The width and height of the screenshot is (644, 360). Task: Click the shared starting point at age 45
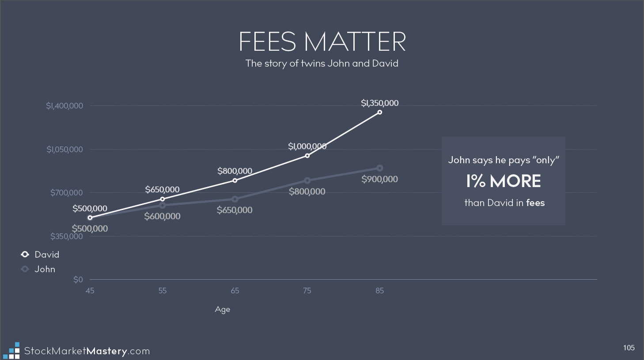pos(90,217)
